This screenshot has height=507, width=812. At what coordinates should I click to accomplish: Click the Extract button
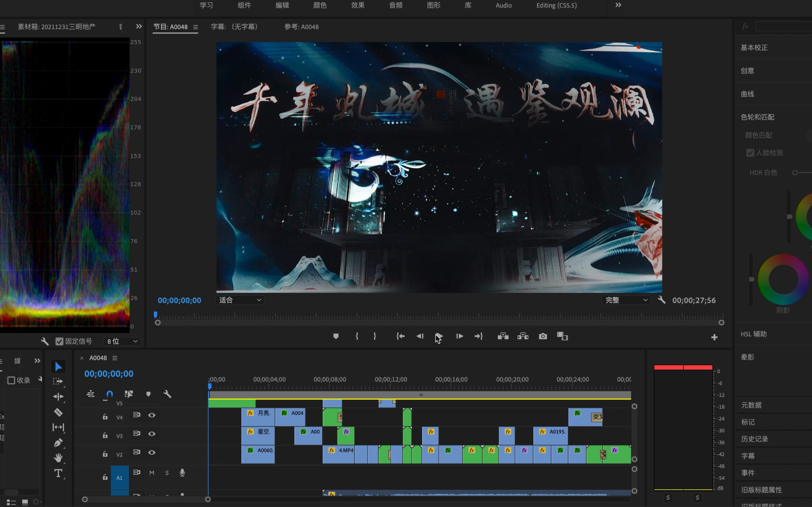click(x=523, y=336)
